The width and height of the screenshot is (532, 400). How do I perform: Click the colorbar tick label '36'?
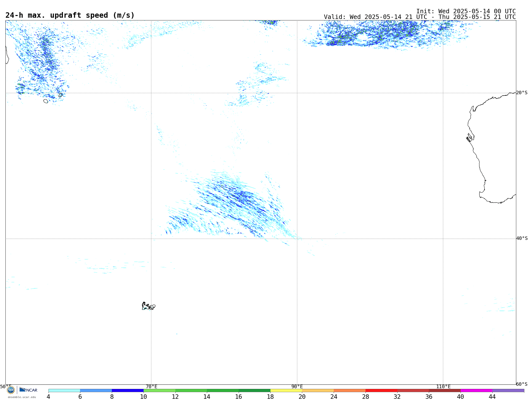[429, 397]
